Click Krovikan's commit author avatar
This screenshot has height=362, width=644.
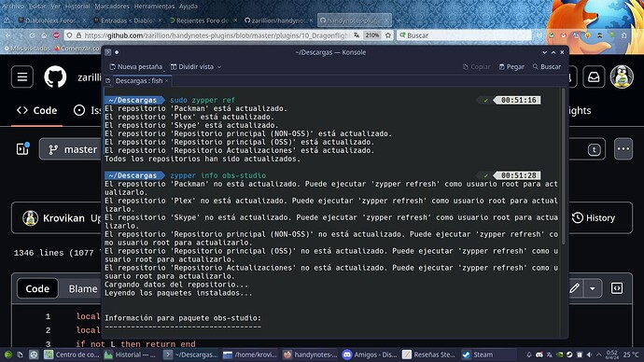click(31, 218)
